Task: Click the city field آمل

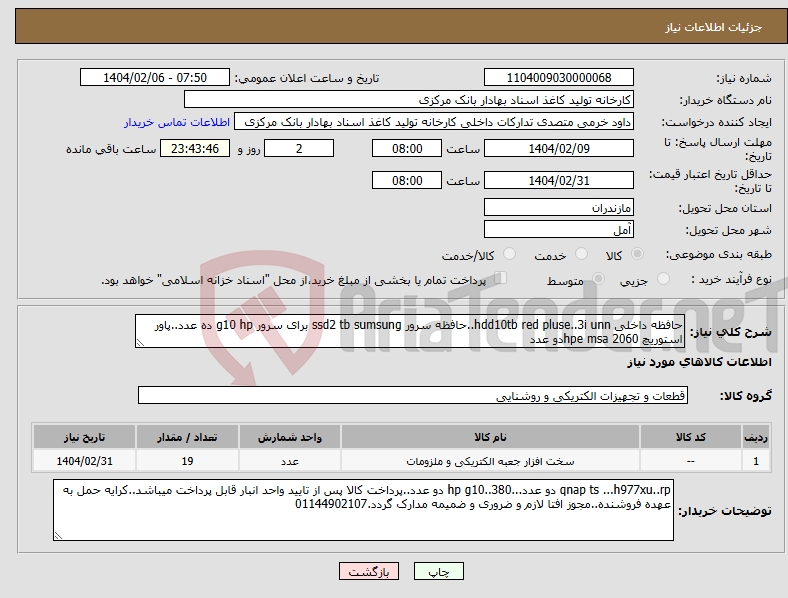Action: tap(558, 230)
